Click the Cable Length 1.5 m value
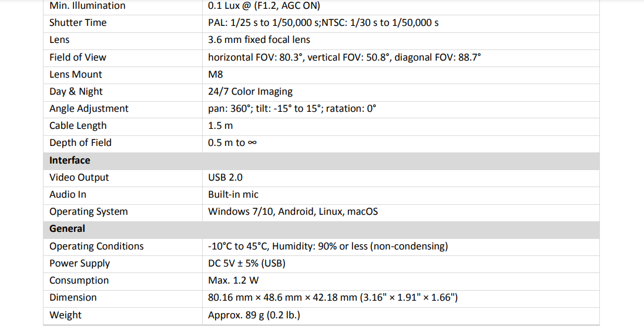Screen dimensions: 644x326 coord(220,126)
